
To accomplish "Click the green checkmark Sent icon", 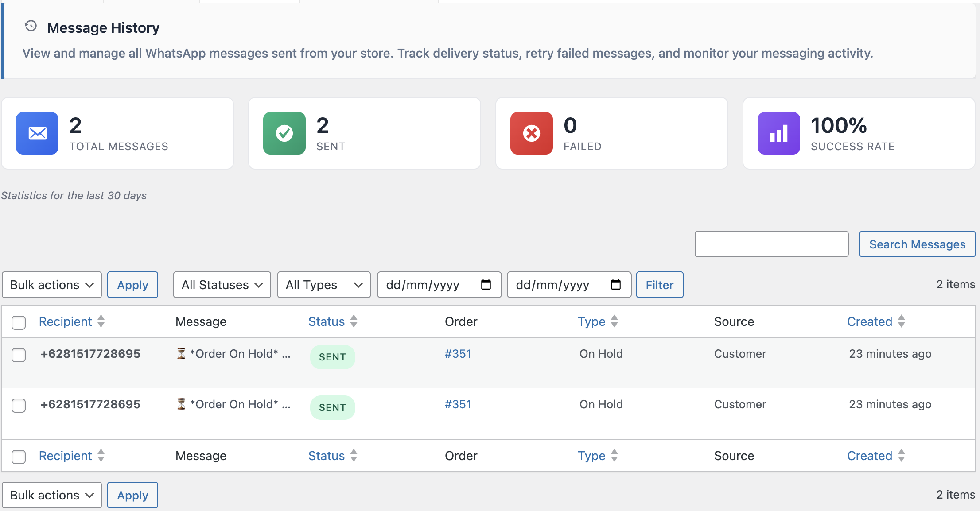I will [284, 133].
